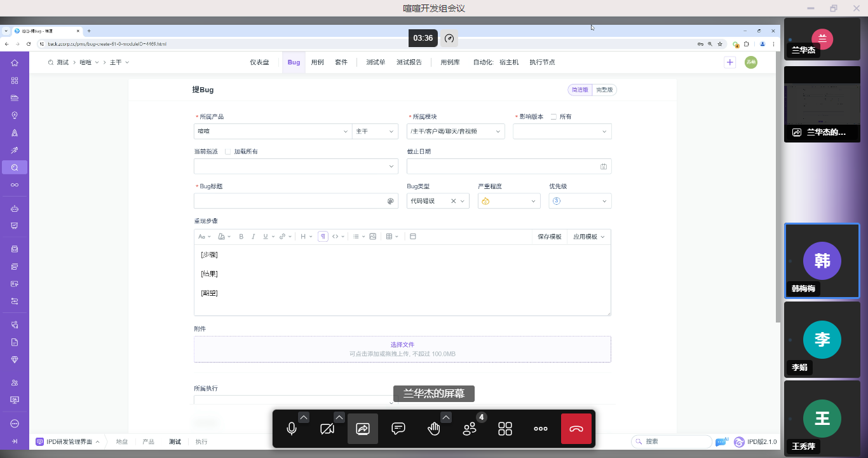Click the 保存模板 button
Image resolution: width=868 pixels, height=458 pixels.
coord(550,237)
